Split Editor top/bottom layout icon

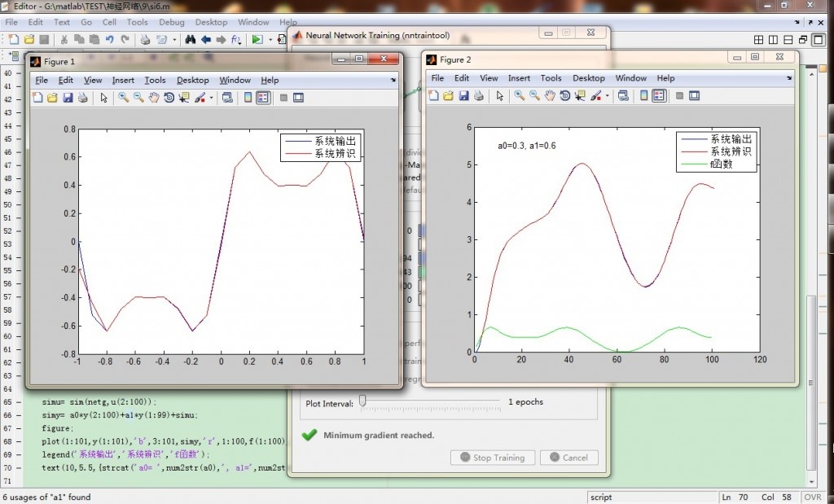(x=788, y=40)
